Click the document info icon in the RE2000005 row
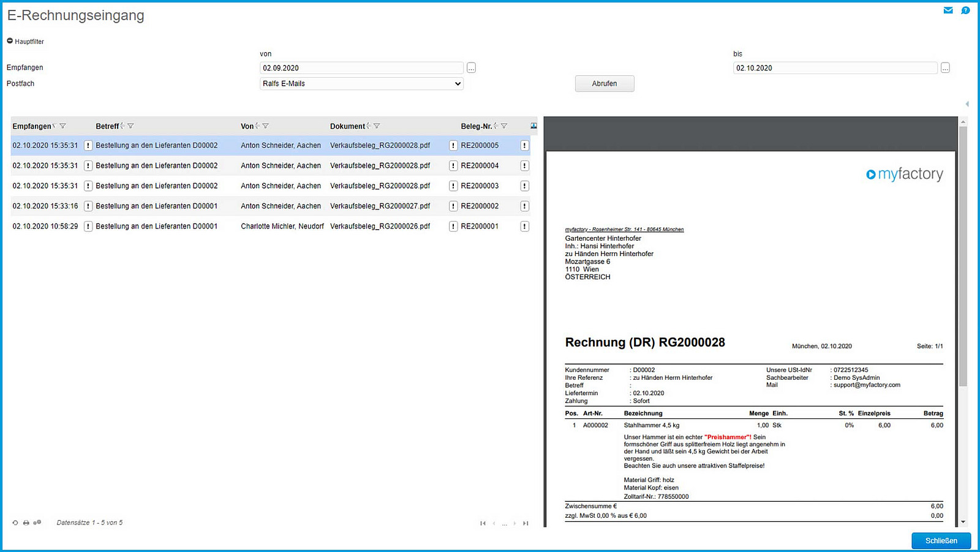 [x=453, y=146]
